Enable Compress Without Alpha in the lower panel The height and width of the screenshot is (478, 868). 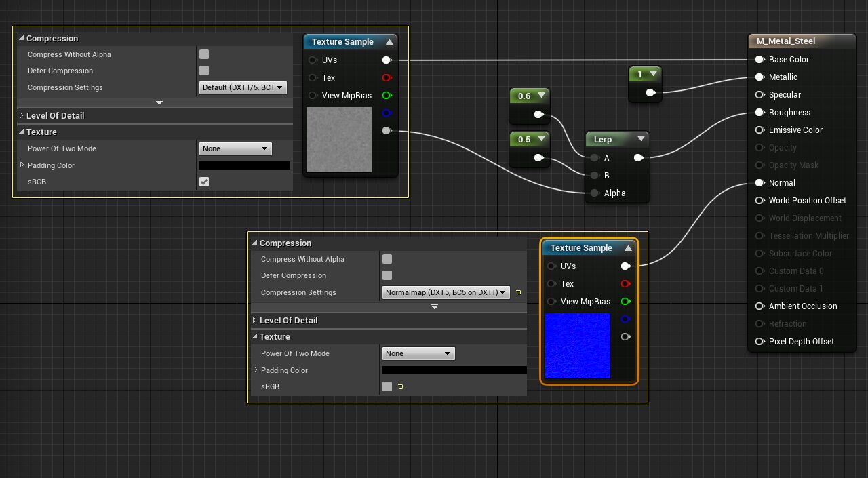387,259
